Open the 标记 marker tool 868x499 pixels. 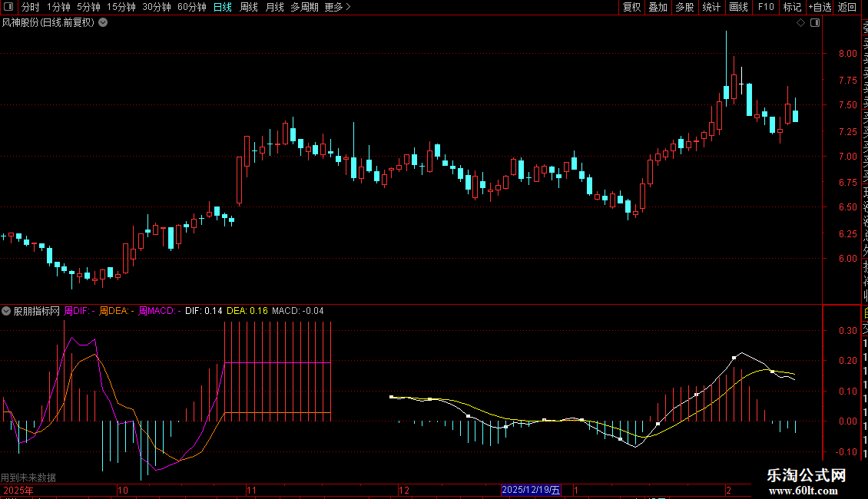(x=791, y=7)
